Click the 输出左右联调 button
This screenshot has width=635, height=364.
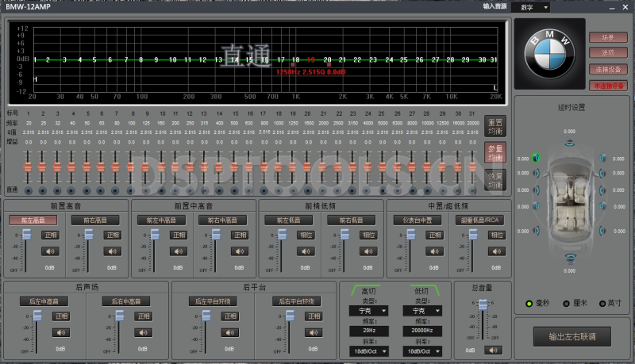(571, 336)
